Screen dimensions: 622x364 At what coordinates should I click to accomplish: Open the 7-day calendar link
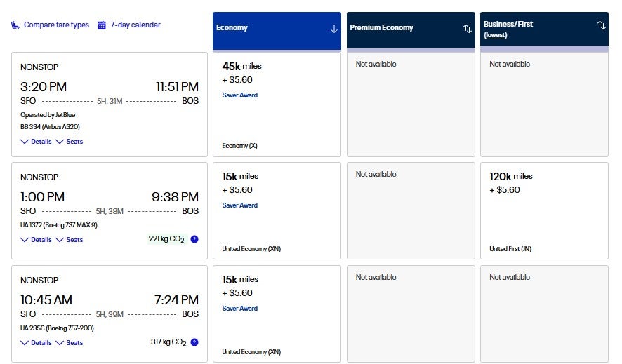tap(135, 25)
